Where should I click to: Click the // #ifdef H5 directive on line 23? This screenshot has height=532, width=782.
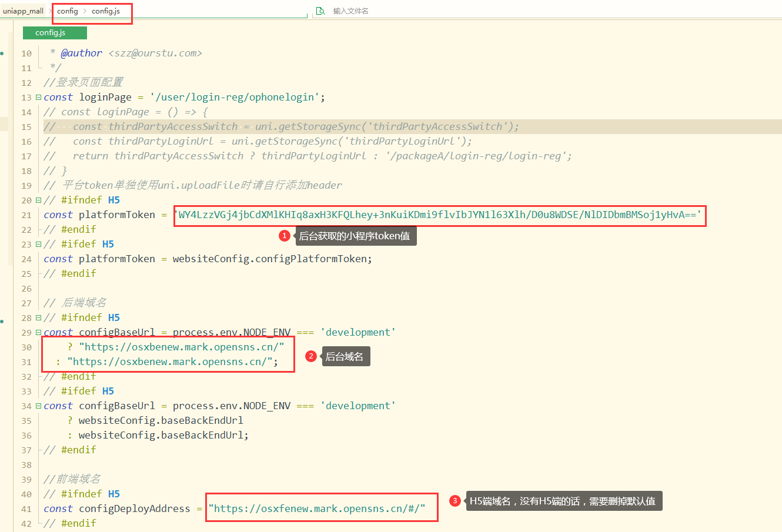tap(79, 244)
